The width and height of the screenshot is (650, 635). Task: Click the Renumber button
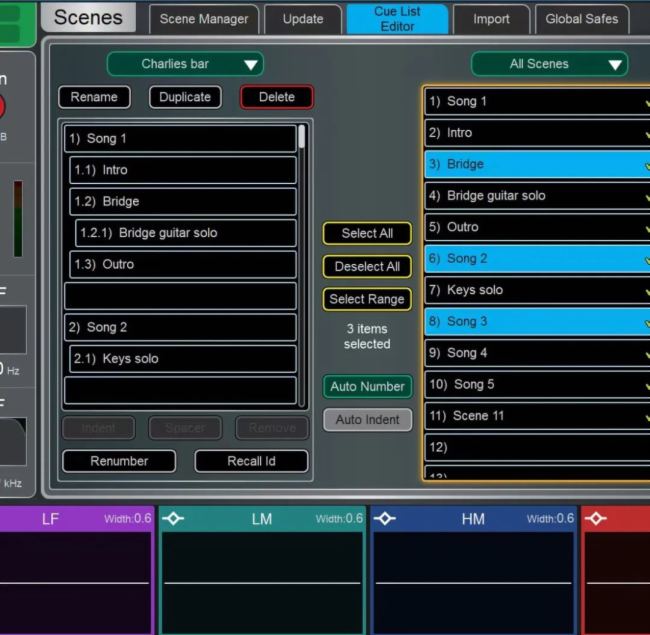[119, 461]
